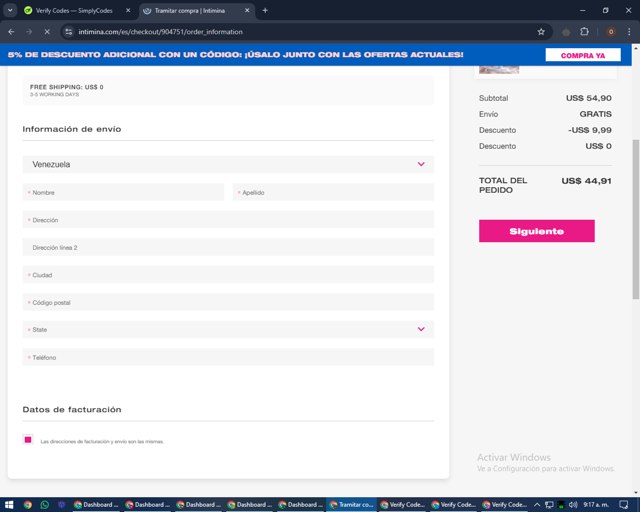
Task: Click the US$ 44,91 order total
Action: 587,181
